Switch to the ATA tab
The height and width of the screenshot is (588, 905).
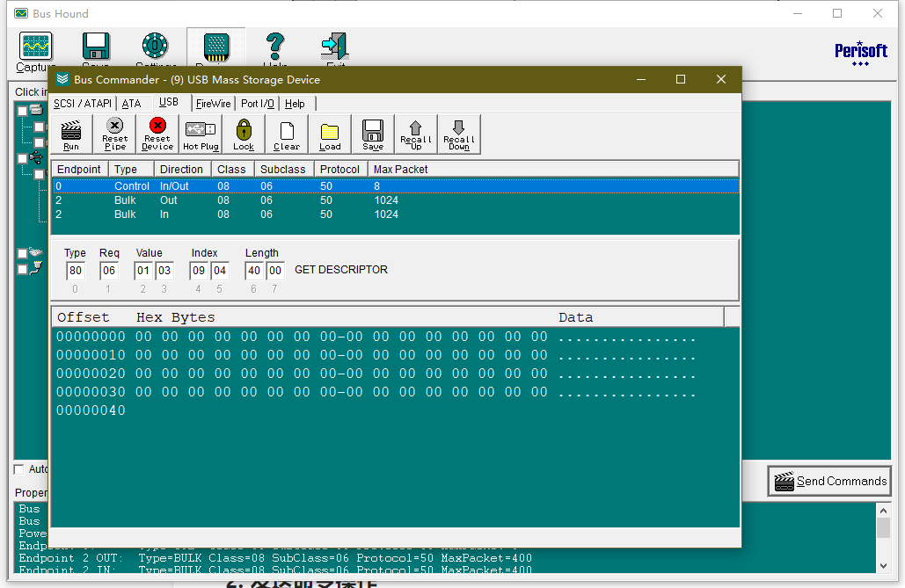tap(132, 104)
